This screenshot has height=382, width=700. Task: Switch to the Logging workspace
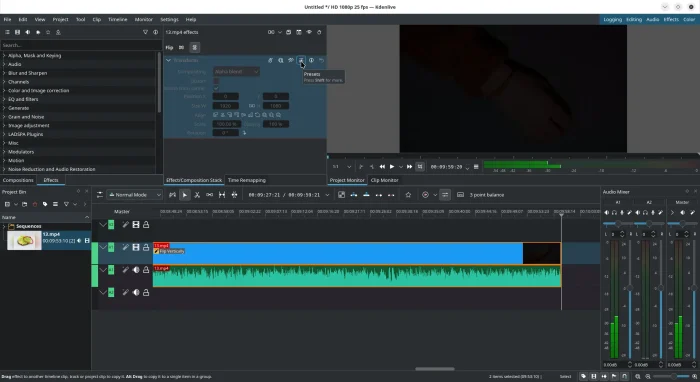tap(612, 20)
